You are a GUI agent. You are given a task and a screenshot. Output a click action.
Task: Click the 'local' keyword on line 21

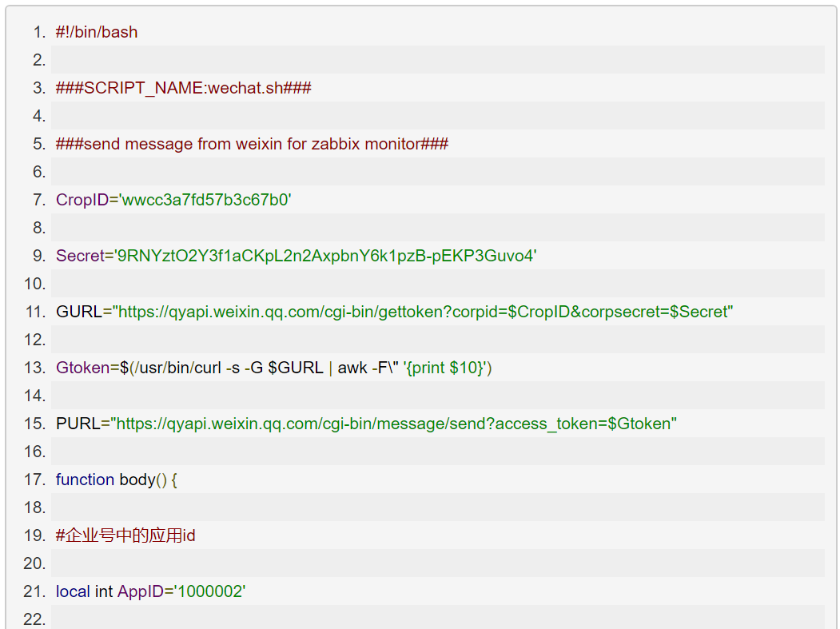click(73, 591)
